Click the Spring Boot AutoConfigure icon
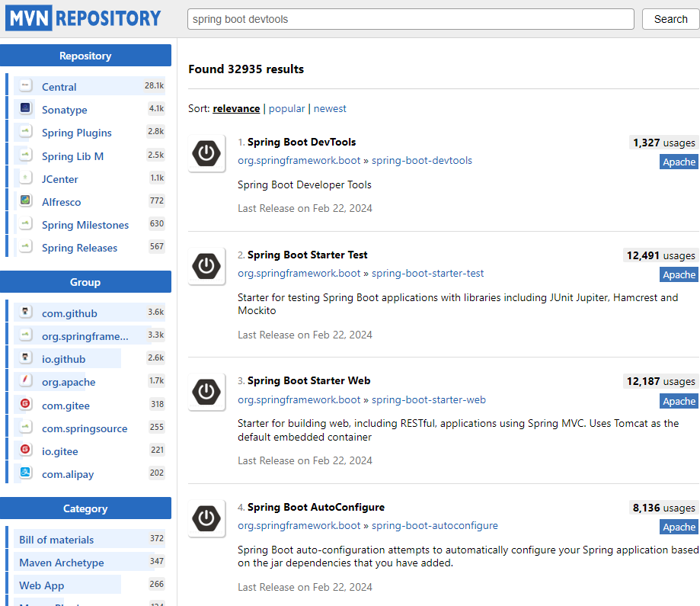This screenshot has width=700, height=606. (206, 518)
